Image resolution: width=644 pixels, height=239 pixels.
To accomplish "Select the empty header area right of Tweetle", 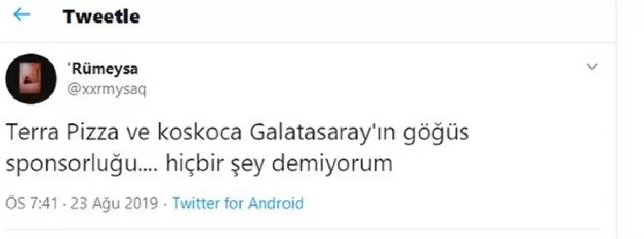I will click(376, 16).
